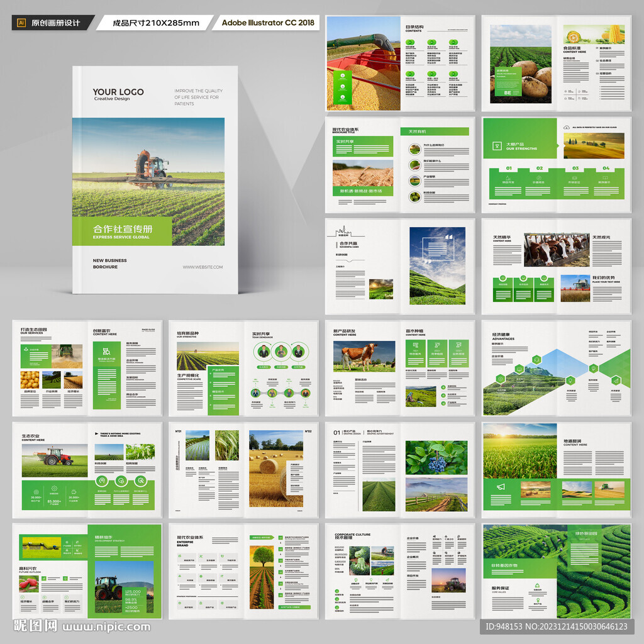Select the rice paddy photo next to N°01

click(197, 445)
